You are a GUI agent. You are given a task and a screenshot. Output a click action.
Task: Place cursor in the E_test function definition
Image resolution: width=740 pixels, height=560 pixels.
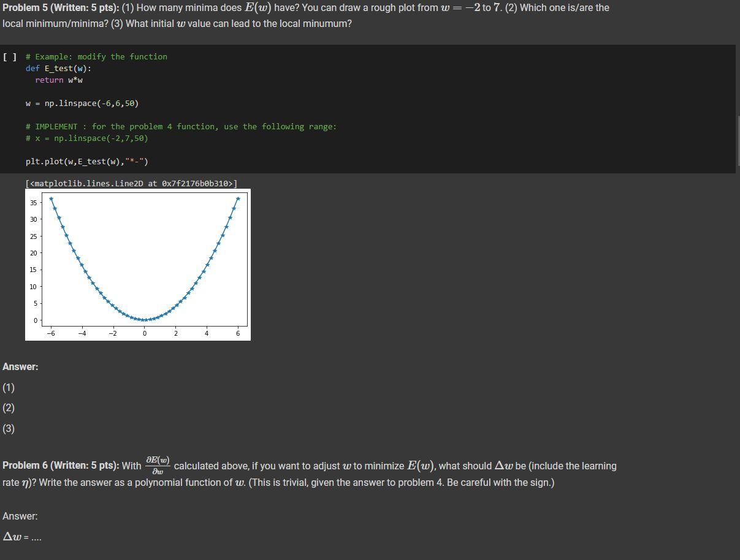[x=58, y=68]
